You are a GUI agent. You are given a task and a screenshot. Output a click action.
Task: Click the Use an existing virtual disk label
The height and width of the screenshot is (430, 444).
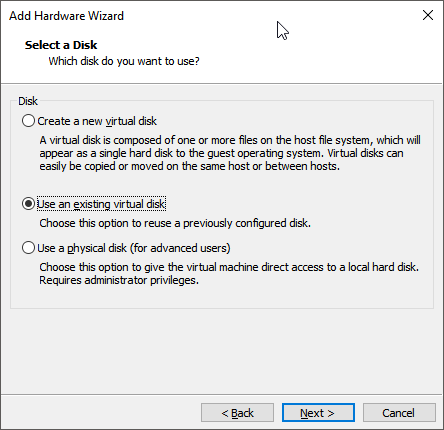pos(101,204)
